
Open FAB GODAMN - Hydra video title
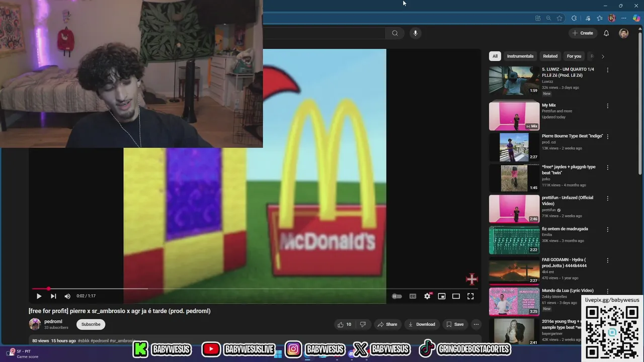(x=564, y=262)
